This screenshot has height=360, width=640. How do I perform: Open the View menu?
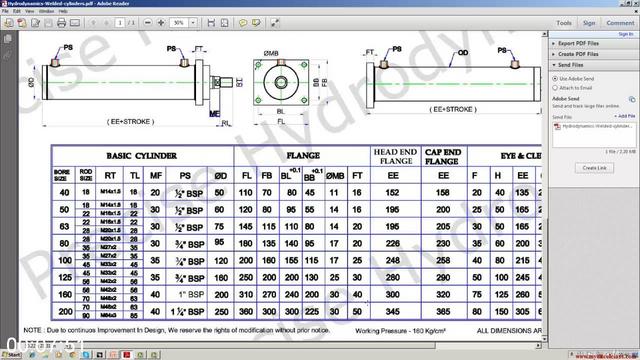pos(29,11)
